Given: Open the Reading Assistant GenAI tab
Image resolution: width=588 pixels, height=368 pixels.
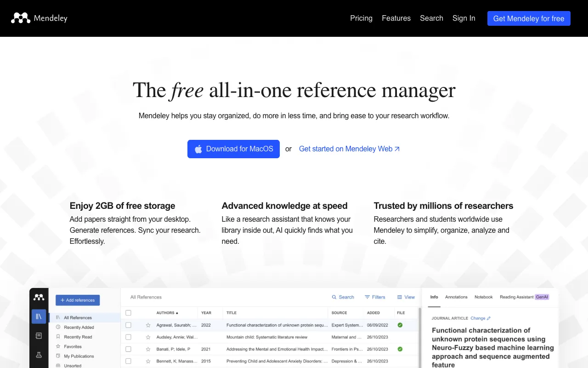Looking at the screenshot, I should click(517, 297).
